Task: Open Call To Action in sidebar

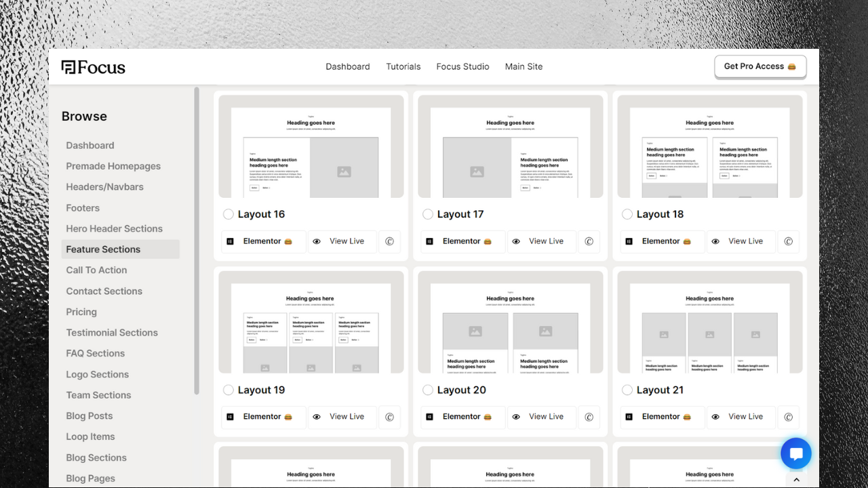Action: (x=96, y=270)
